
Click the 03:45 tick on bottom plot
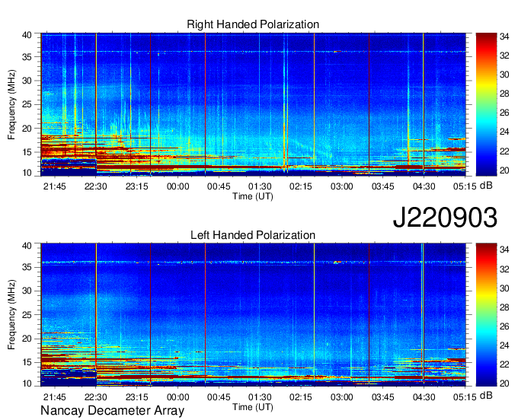(383, 397)
